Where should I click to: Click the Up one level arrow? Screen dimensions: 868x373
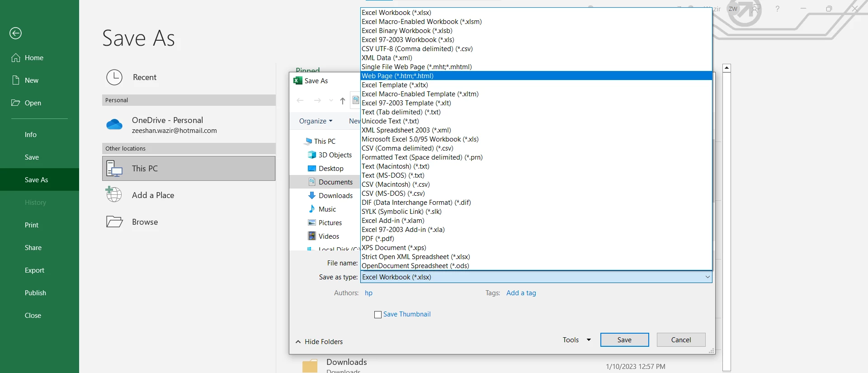tap(343, 100)
